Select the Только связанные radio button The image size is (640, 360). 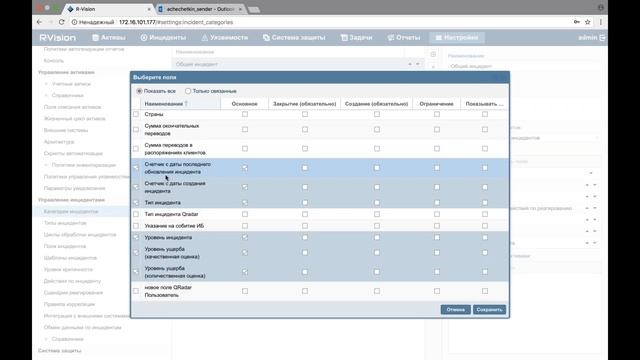click(x=188, y=91)
